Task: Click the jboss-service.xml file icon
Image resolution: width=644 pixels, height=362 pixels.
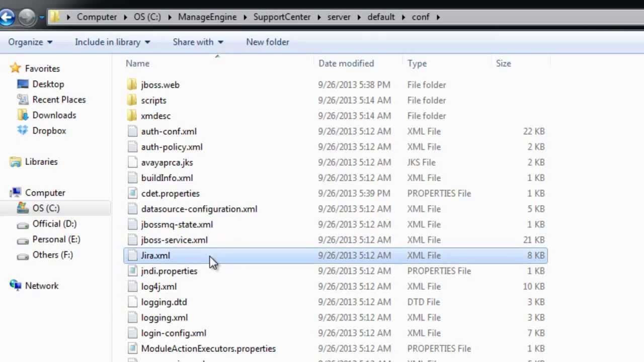Action: (x=132, y=240)
